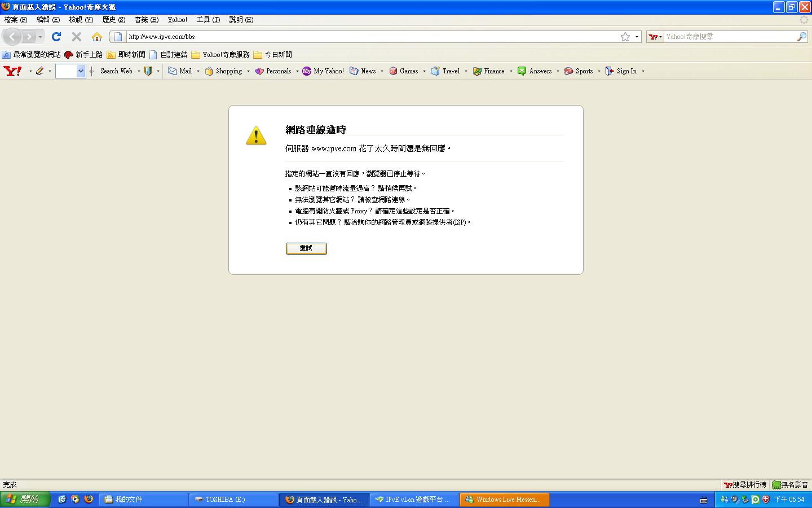Open Answers from the Yahoo toolbar

[535, 71]
